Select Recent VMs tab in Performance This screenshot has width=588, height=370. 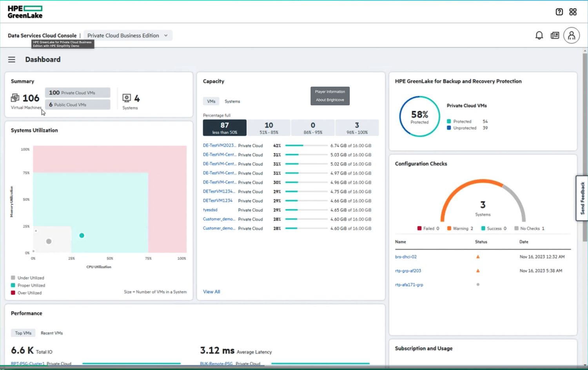52,333
